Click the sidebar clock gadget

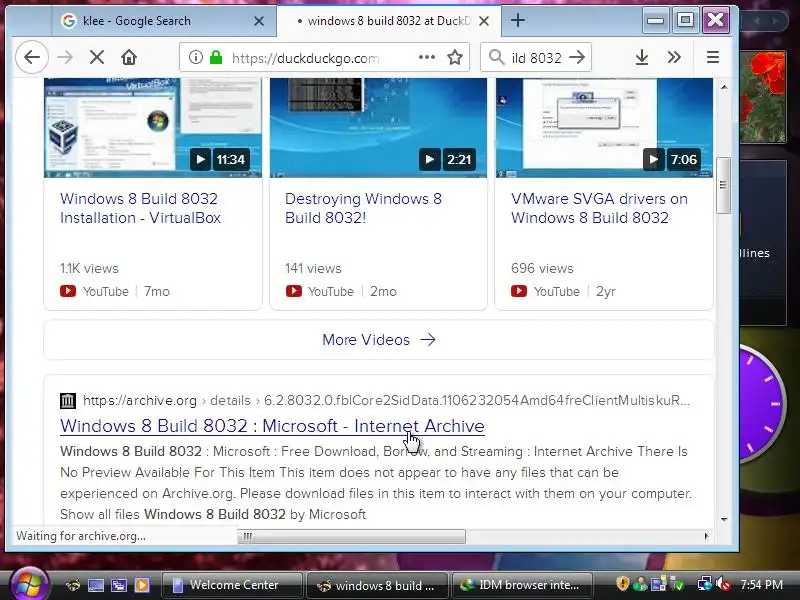[x=762, y=404]
